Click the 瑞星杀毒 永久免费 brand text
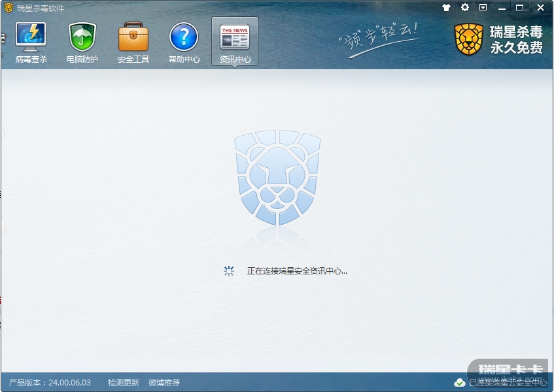Viewport: 554px width, 392px height. (x=516, y=39)
